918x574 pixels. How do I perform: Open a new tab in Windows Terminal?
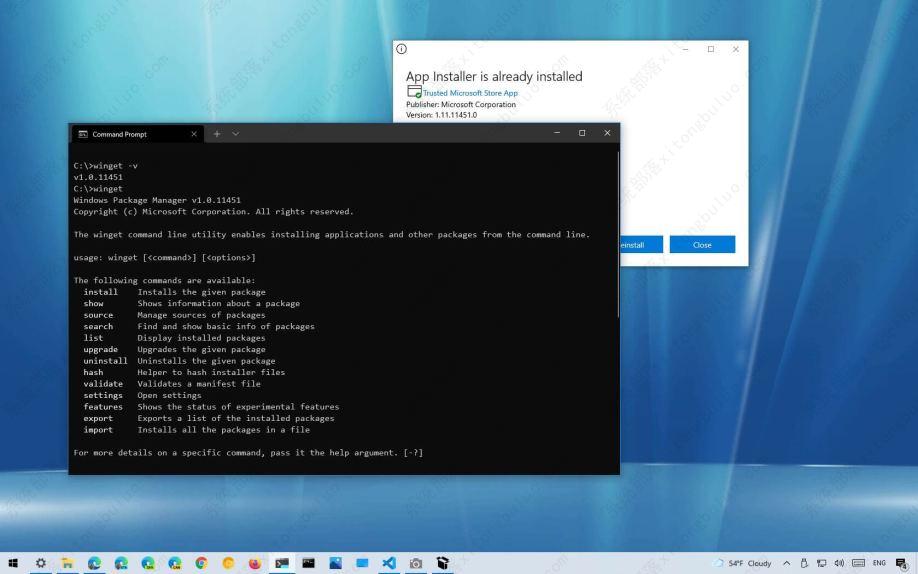tap(216, 134)
